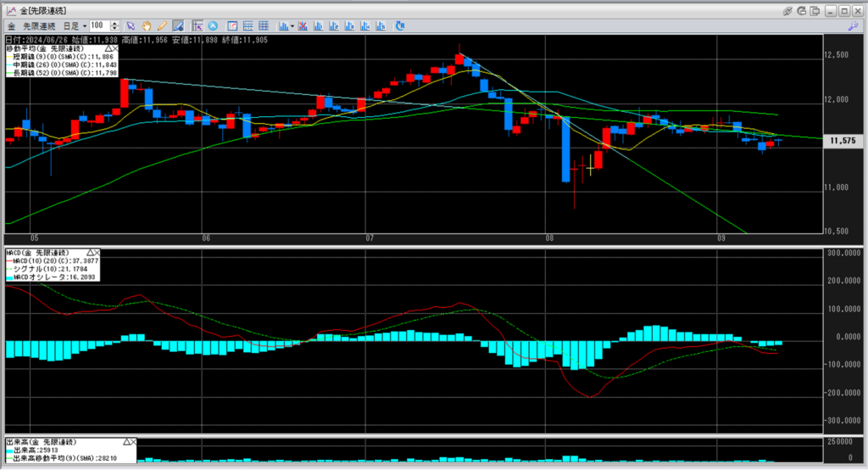Click the chart reload icon in toolbar
868x470 pixels.
[400, 26]
